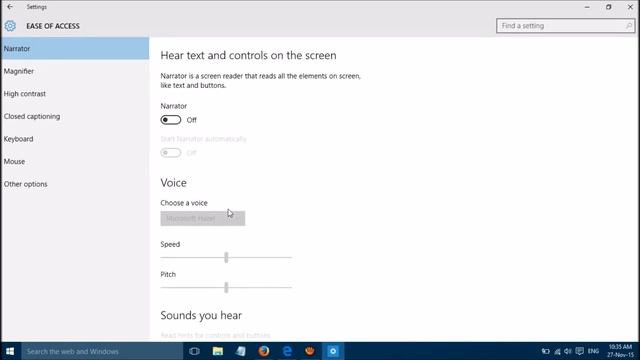Open the notepad-style app on the taskbar
Screen dimensions: 640x360
(241, 351)
